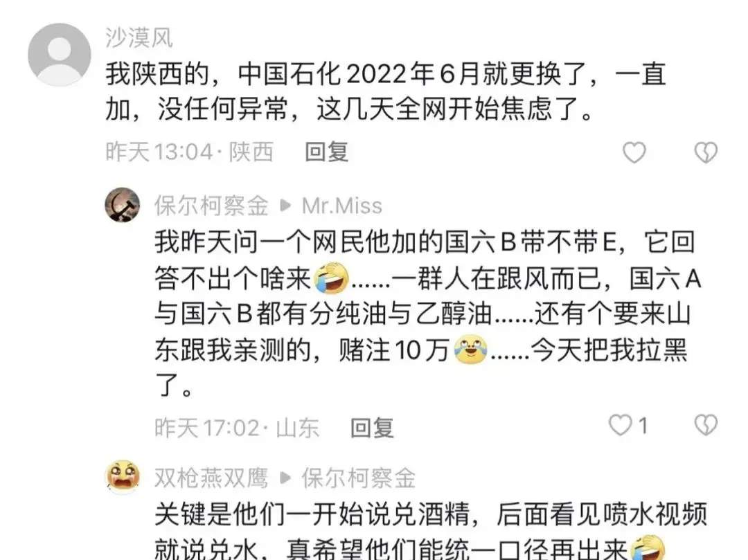This screenshot has width=748, height=560.
Task: Dislike 保尔柯察金's reply with the broken heart icon
Action: click(x=706, y=424)
